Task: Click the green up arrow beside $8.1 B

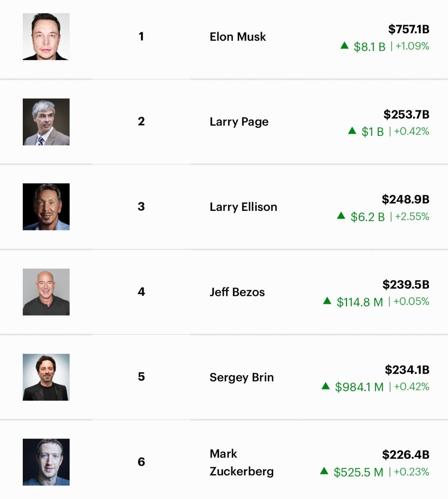Action: pyautogui.click(x=345, y=46)
